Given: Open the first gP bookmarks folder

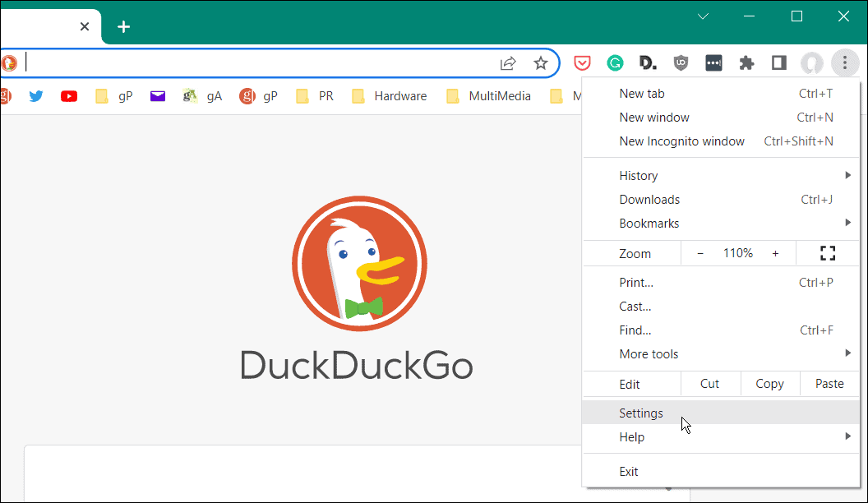Looking at the screenshot, I should click(114, 96).
